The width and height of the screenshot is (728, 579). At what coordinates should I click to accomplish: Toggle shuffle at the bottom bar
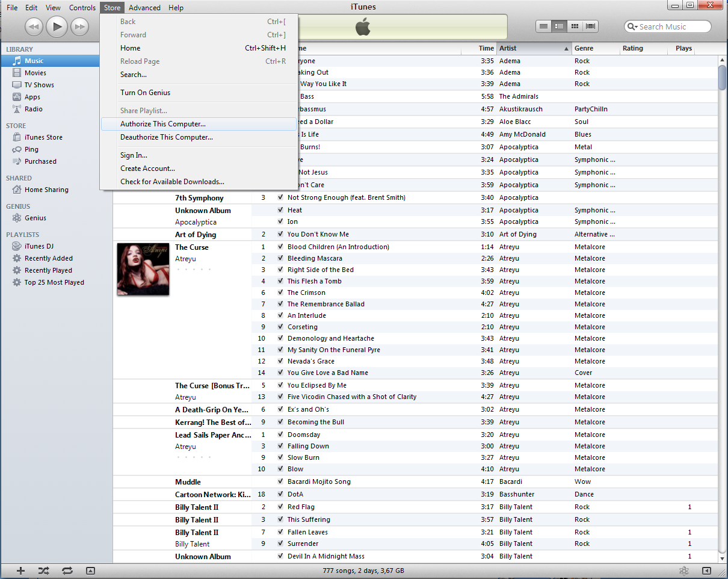click(x=43, y=571)
